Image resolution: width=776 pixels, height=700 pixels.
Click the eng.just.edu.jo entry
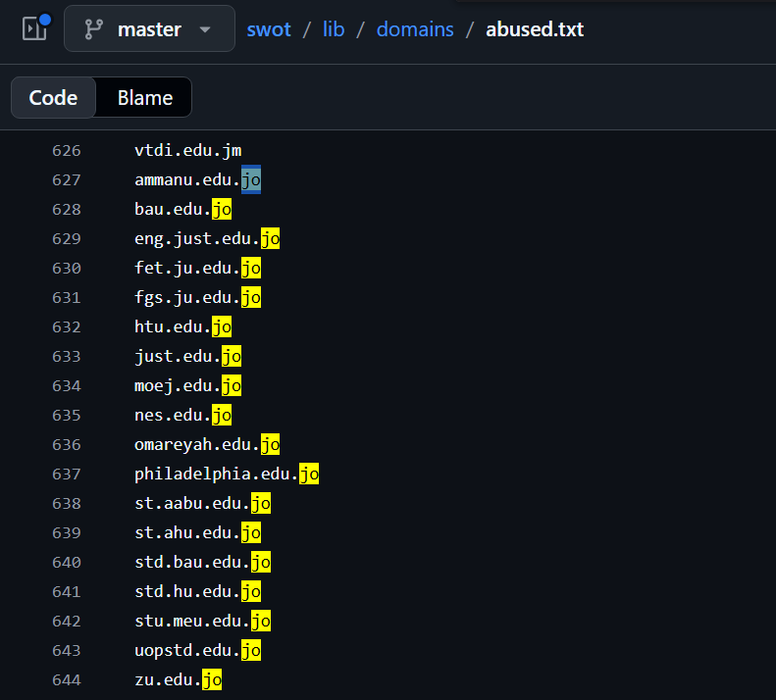[x=207, y=238]
